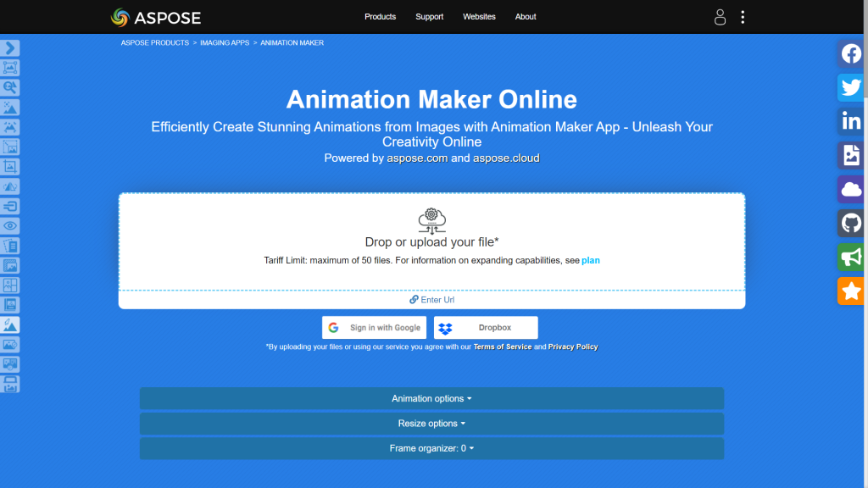Click the aspose.cloud icon
The height and width of the screenshot is (488, 868).
click(x=850, y=189)
